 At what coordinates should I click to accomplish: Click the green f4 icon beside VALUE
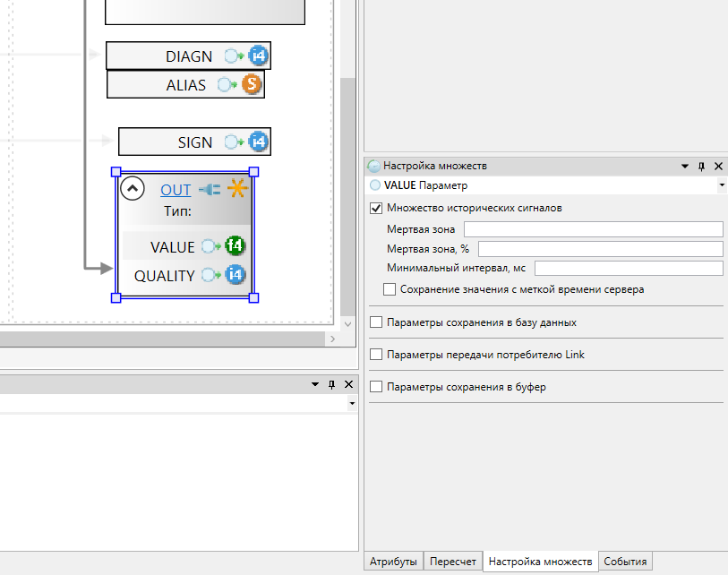[x=235, y=246]
